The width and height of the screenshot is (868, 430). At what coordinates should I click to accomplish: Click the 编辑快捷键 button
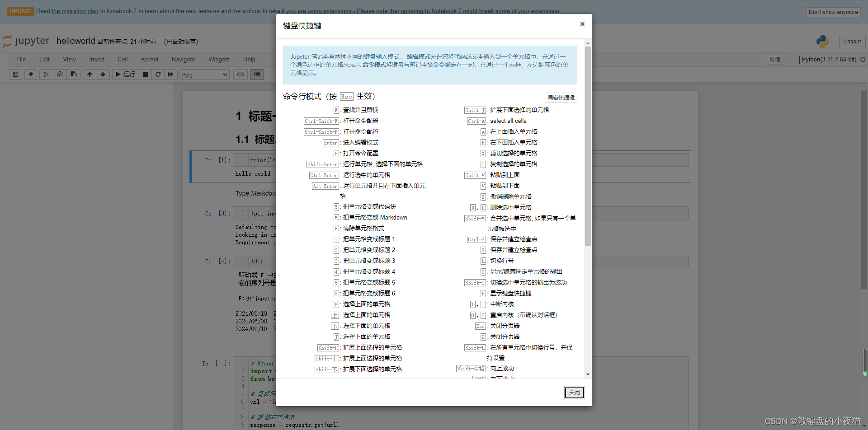(x=561, y=98)
